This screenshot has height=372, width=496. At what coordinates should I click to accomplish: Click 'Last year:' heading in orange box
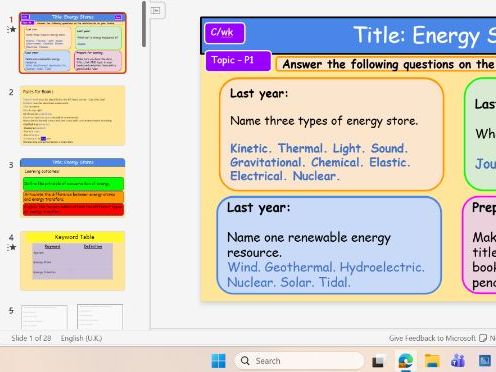coord(259,93)
